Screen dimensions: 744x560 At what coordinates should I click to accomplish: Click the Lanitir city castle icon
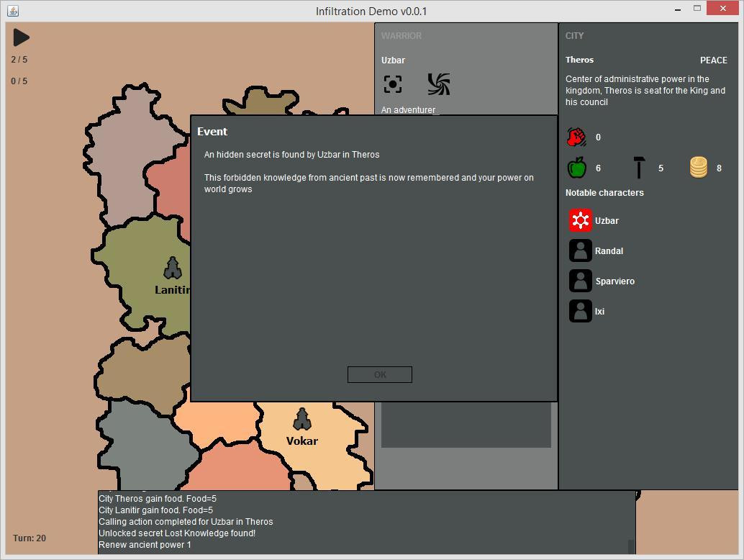pos(173,268)
